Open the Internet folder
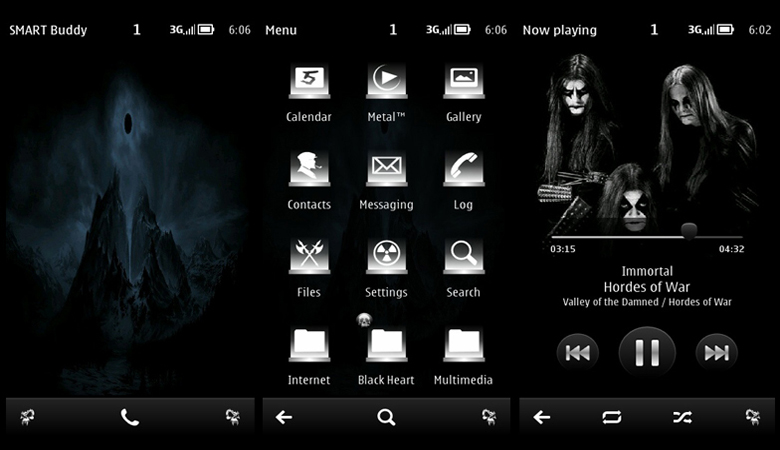Screen dimensions: 780x450 pyautogui.click(x=309, y=344)
